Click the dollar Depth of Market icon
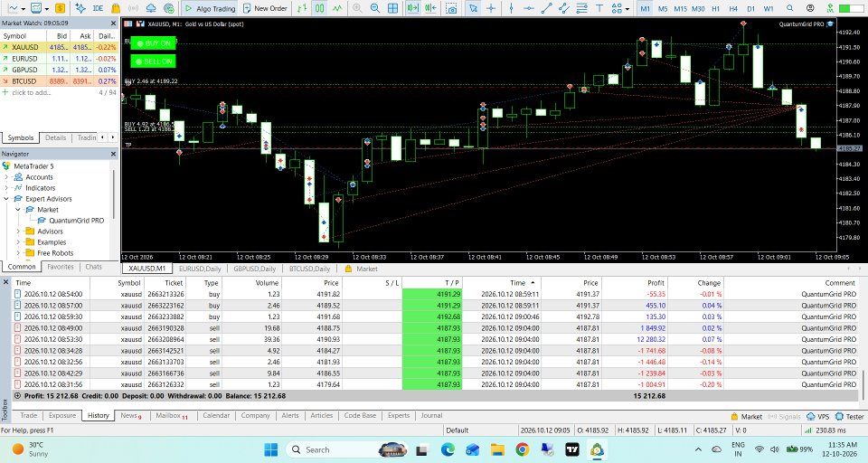868x463 pixels. point(60,8)
